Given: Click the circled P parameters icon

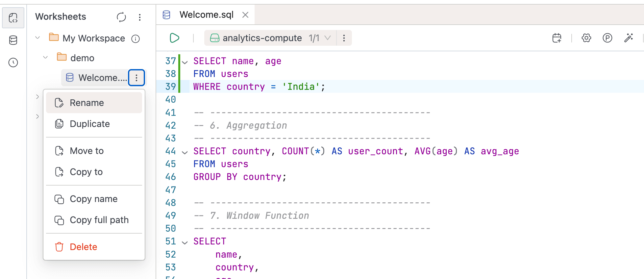Looking at the screenshot, I should 607,38.
